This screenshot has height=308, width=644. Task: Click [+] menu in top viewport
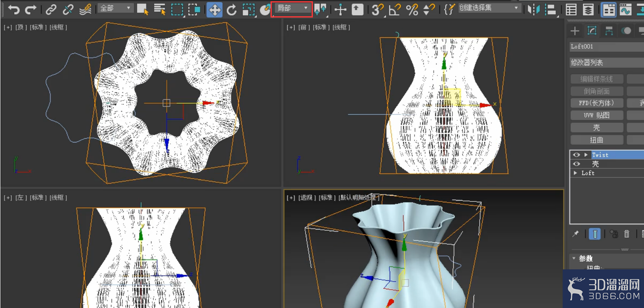[8, 27]
